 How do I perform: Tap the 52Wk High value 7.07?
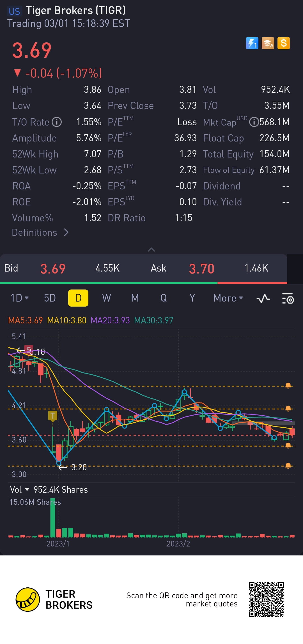point(93,154)
